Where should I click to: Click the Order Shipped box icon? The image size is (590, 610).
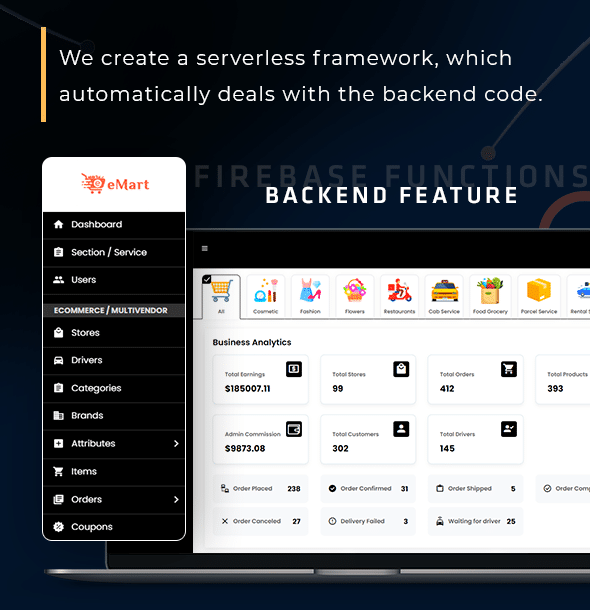click(x=439, y=488)
